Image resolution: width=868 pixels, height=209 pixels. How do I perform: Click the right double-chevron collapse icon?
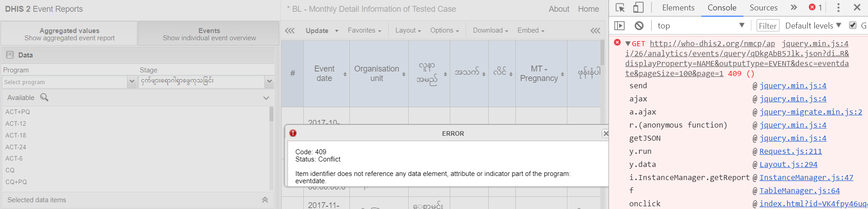(595, 31)
